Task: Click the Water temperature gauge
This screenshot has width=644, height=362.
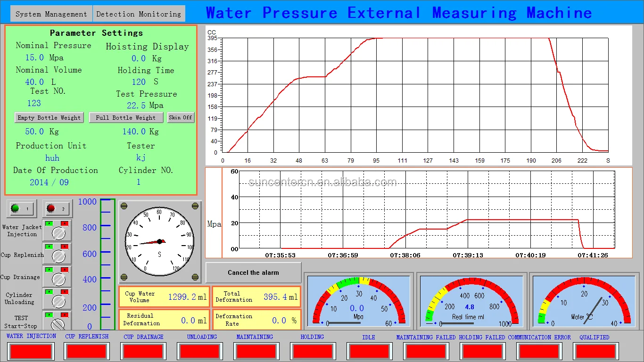Action: pos(584,302)
